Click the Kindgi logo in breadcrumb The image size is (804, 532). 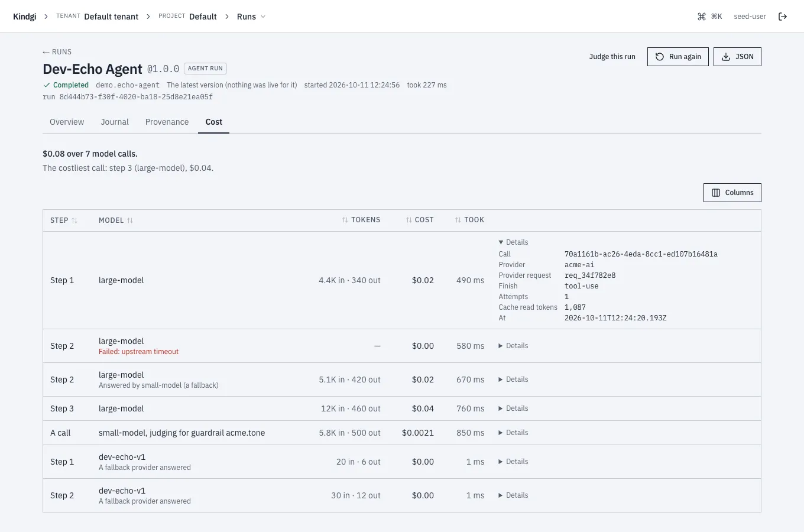point(25,17)
